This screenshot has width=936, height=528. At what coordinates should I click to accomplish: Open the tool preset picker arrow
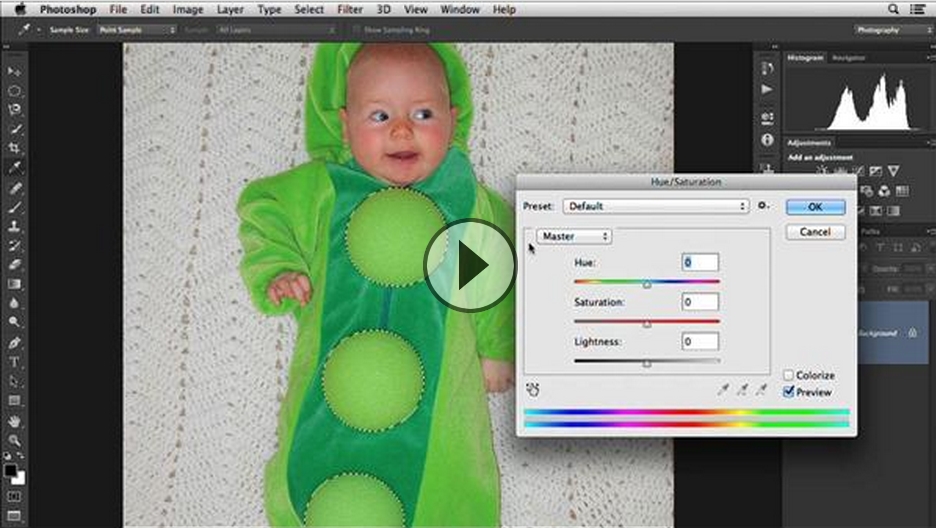click(39, 30)
